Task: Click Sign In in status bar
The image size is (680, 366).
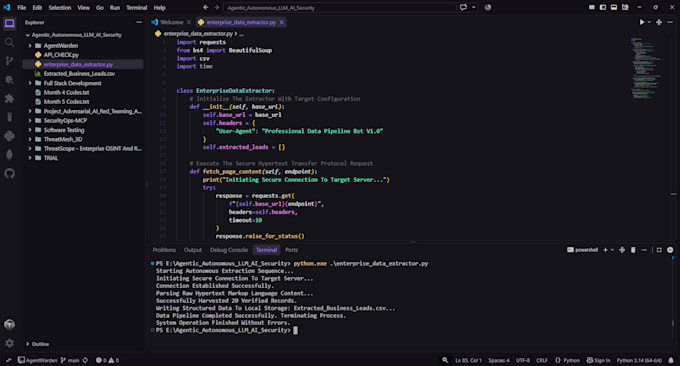Action: [598, 360]
